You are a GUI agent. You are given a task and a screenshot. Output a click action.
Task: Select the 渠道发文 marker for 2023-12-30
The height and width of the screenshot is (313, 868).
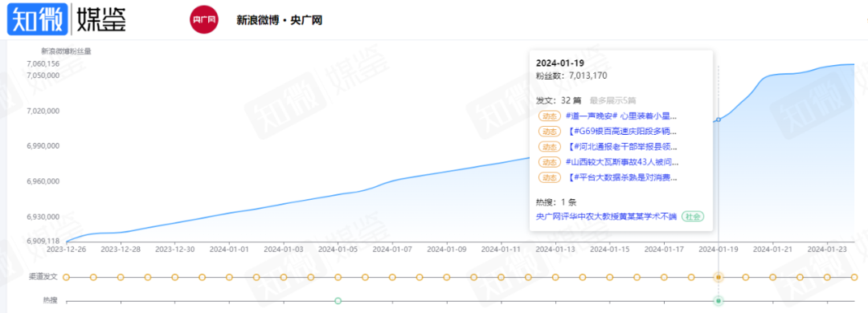(175, 277)
